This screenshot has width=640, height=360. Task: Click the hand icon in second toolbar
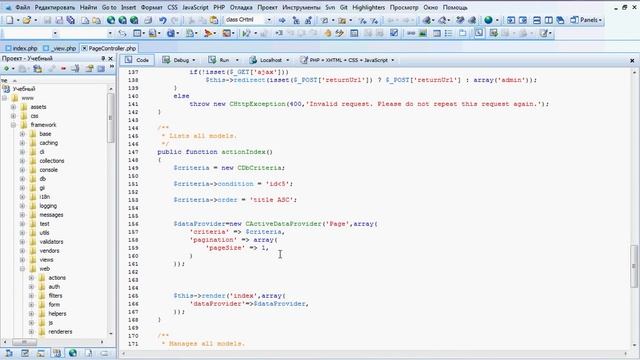[x=327, y=33]
